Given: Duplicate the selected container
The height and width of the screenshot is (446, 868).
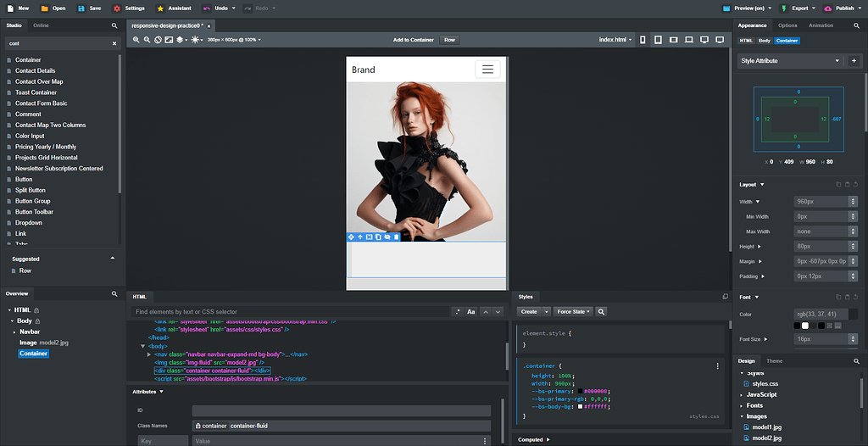Looking at the screenshot, I should (378, 237).
